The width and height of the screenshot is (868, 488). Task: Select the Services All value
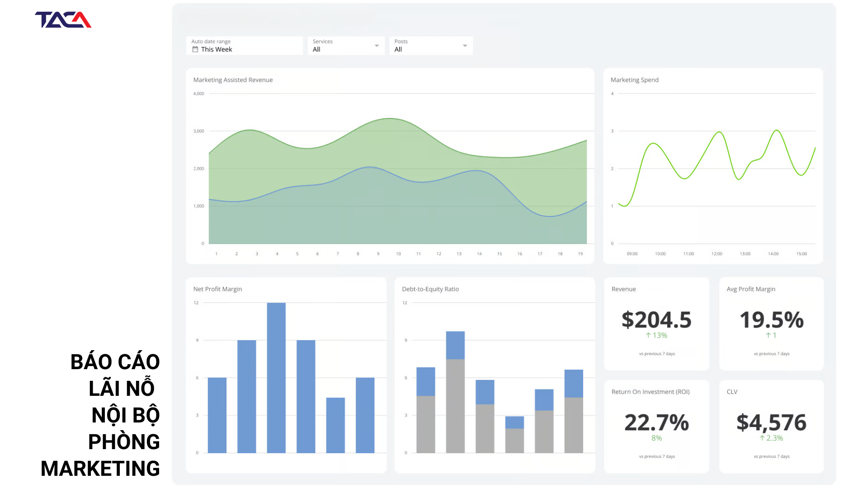click(316, 49)
